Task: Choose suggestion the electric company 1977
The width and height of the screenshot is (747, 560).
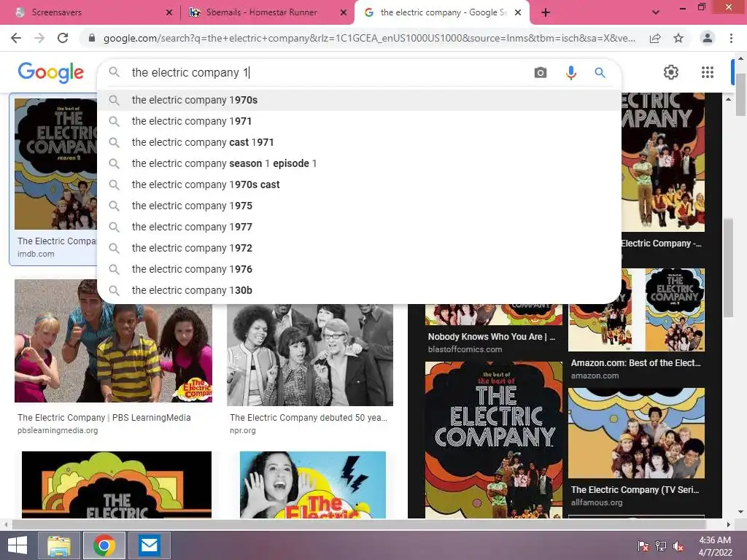Action: click(359, 227)
